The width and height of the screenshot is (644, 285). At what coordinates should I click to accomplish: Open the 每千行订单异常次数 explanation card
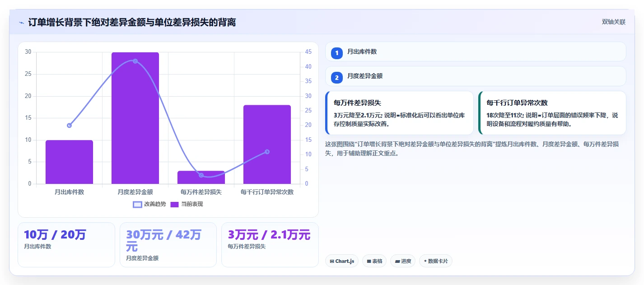[552, 113]
